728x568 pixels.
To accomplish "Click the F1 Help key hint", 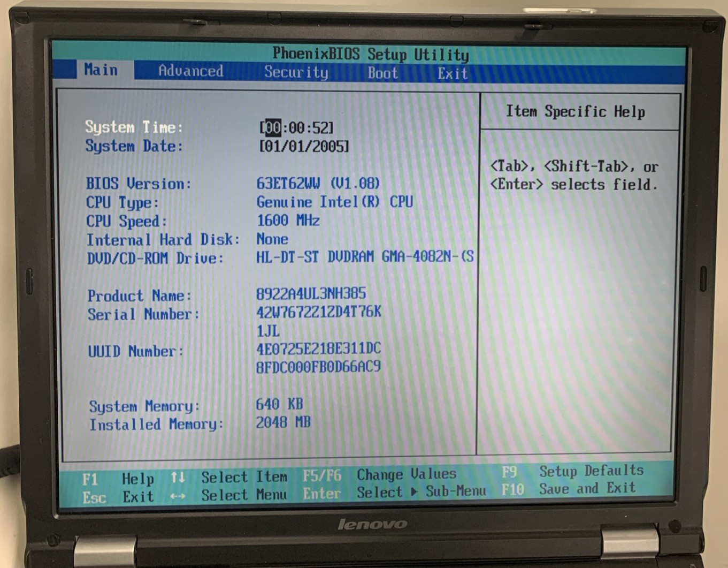I will click(x=119, y=479).
